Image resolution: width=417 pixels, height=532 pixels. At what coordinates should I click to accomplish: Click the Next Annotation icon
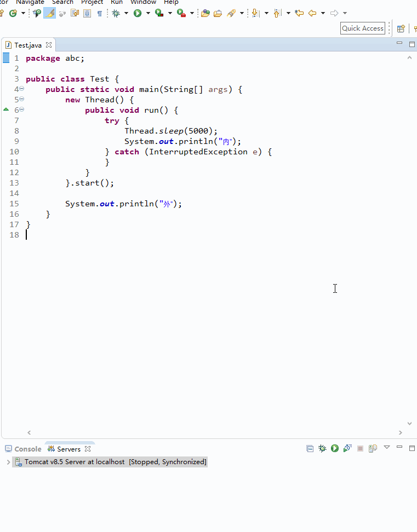pos(256,13)
